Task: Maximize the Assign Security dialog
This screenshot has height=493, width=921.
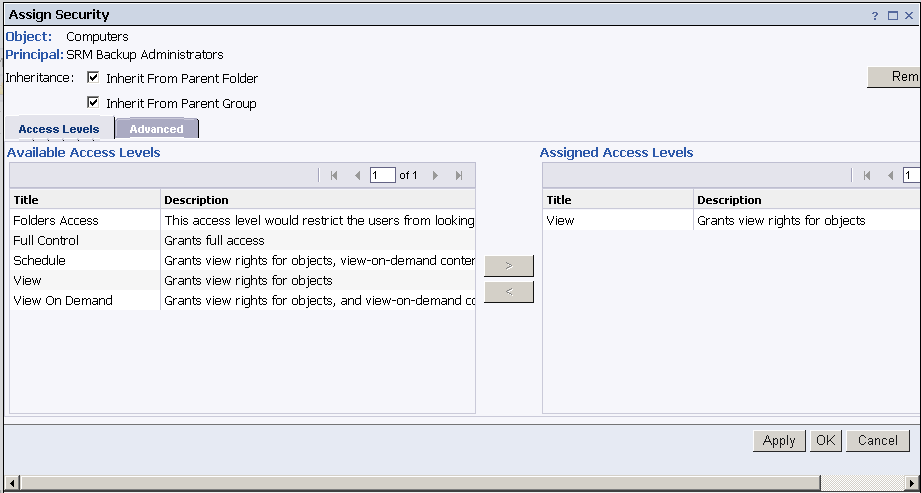Action: 893,16
